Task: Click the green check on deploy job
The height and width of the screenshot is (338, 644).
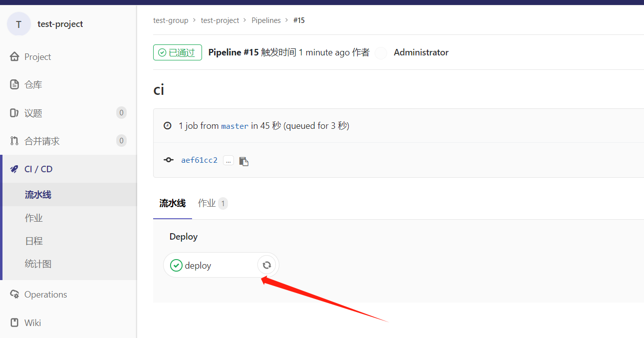Action: tap(177, 265)
